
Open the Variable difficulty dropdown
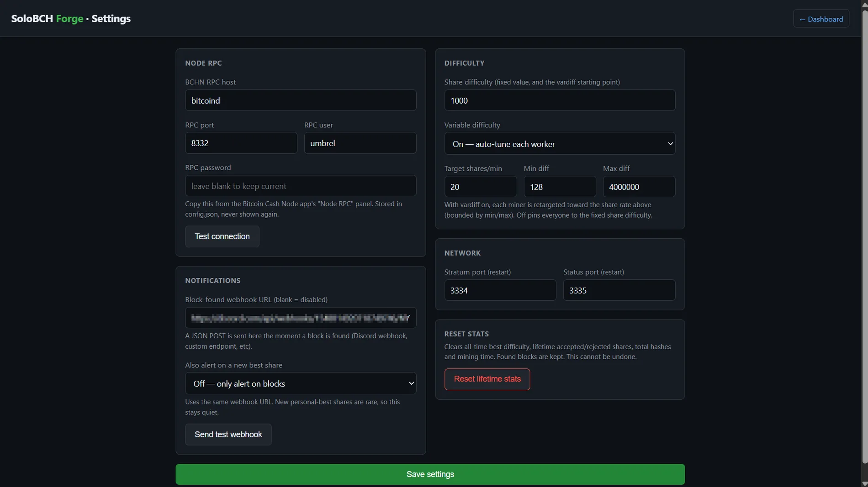(x=560, y=144)
